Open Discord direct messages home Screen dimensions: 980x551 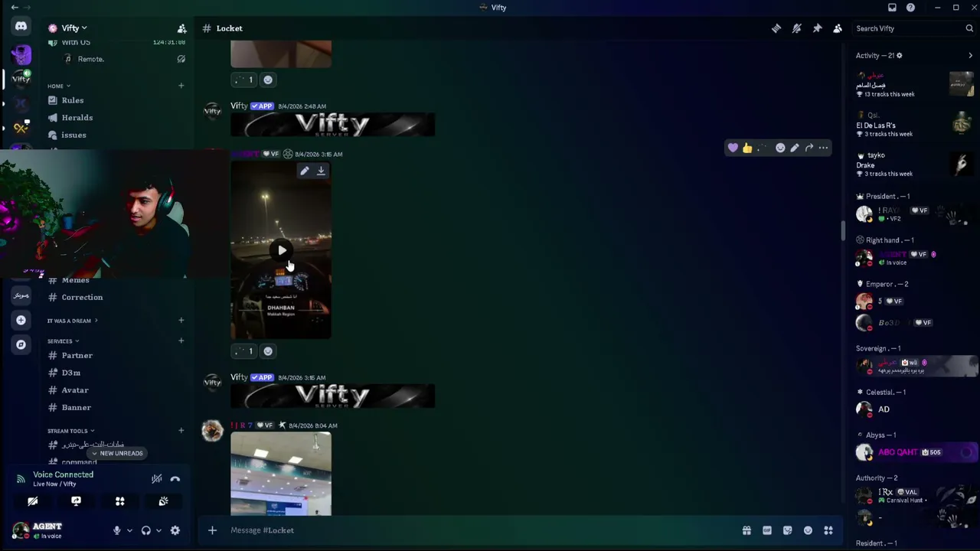(x=21, y=27)
